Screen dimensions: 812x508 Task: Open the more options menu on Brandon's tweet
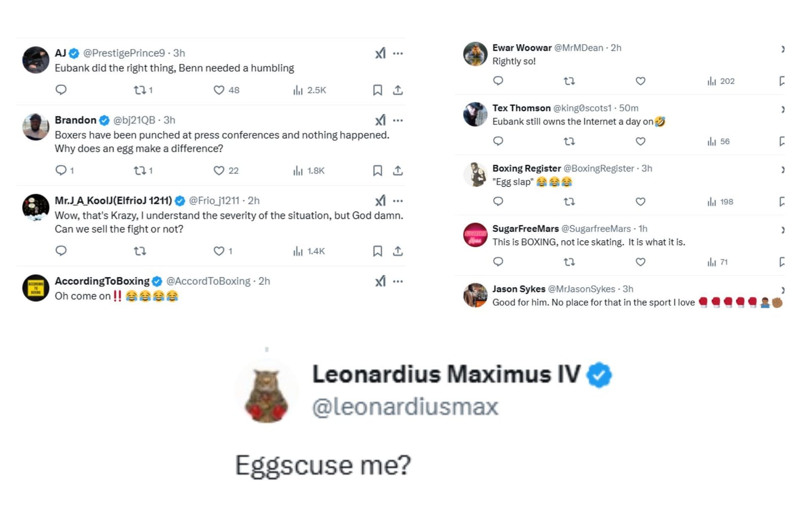[399, 120]
